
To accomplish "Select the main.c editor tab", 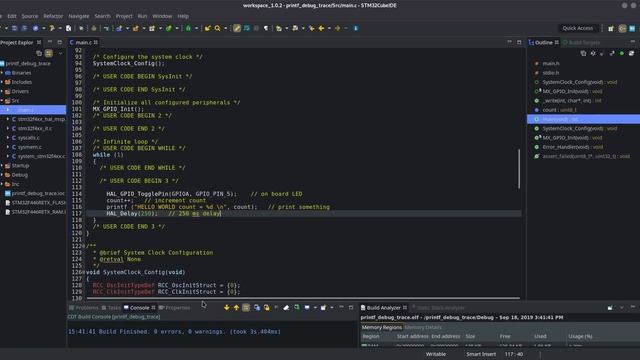I will click(x=83, y=42).
